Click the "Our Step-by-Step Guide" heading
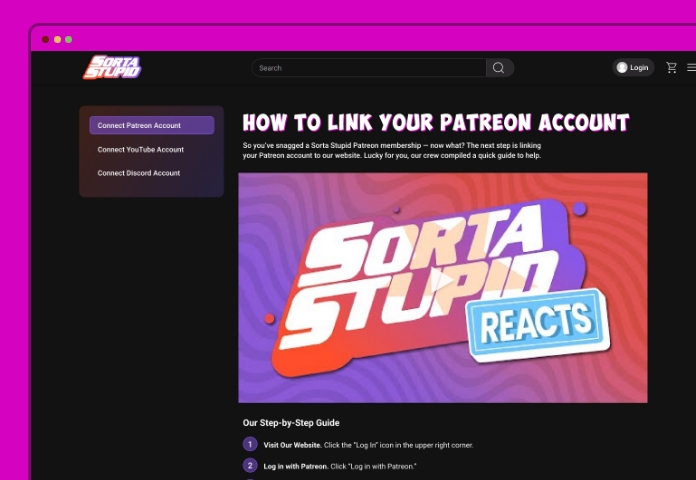The width and height of the screenshot is (696, 480). coord(291,423)
